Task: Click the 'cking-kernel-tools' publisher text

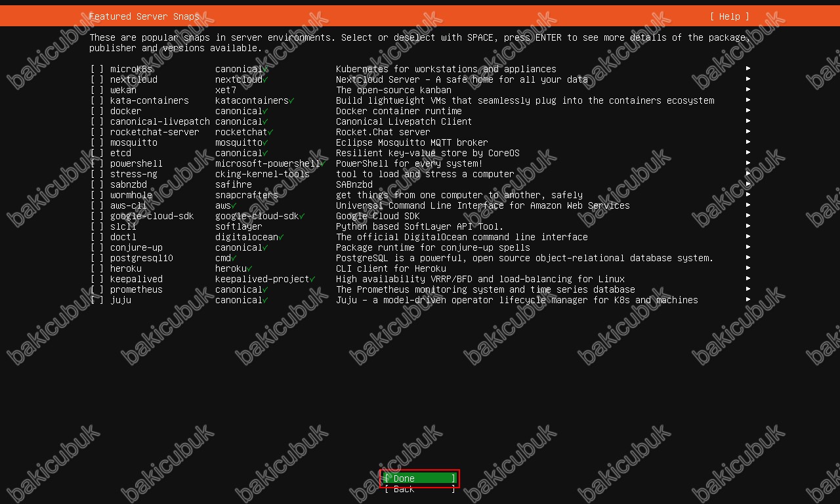Action: click(x=262, y=174)
